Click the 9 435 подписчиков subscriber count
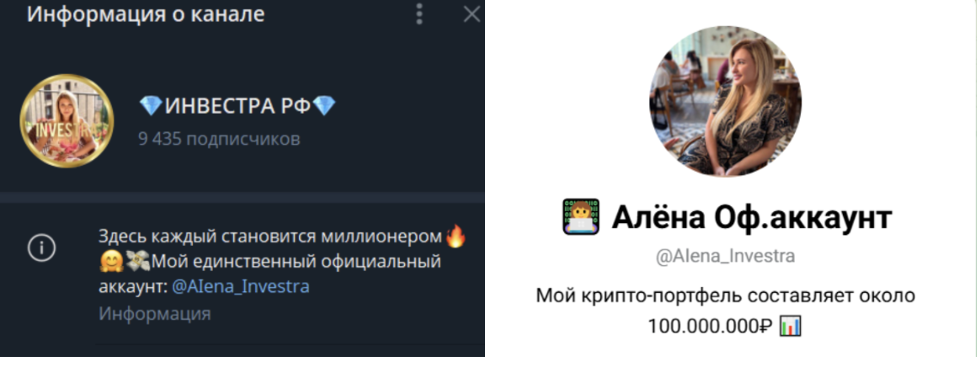980x367 pixels. 219,138
